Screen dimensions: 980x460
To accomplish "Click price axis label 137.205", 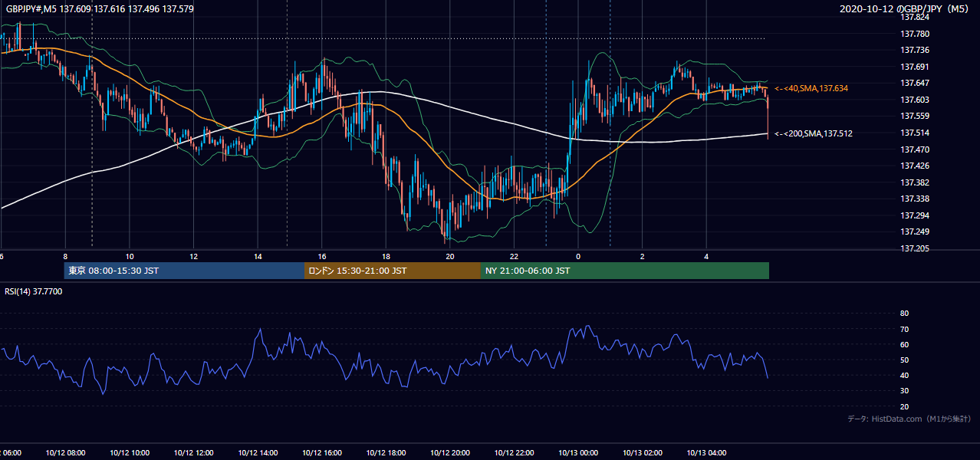I will click(x=914, y=248).
